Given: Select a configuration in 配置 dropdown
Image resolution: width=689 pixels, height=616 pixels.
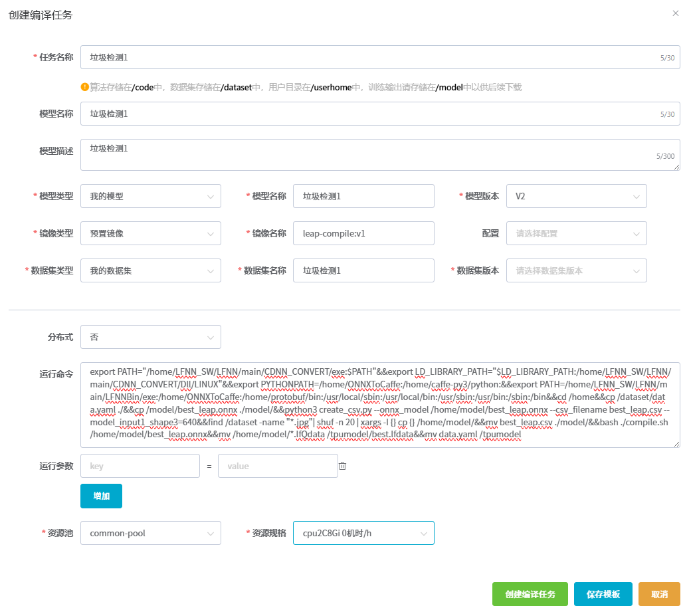Looking at the screenshot, I should pyautogui.click(x=576, y=233).
